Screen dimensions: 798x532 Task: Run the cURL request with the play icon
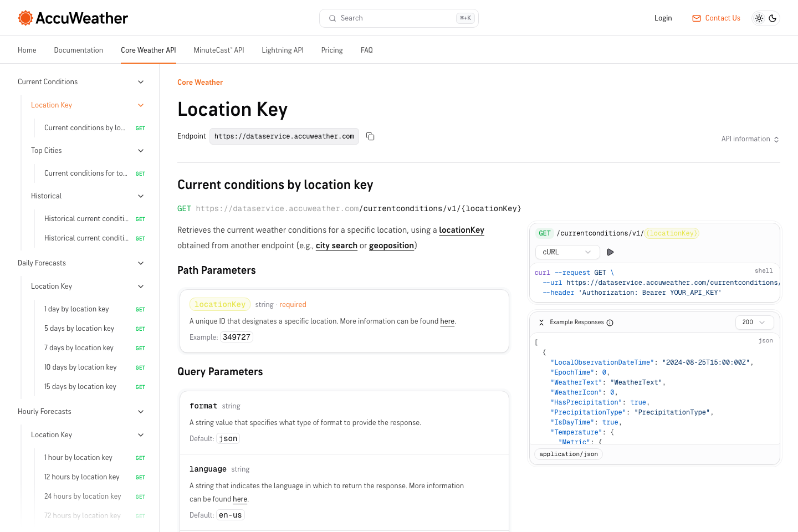point(610,252)
